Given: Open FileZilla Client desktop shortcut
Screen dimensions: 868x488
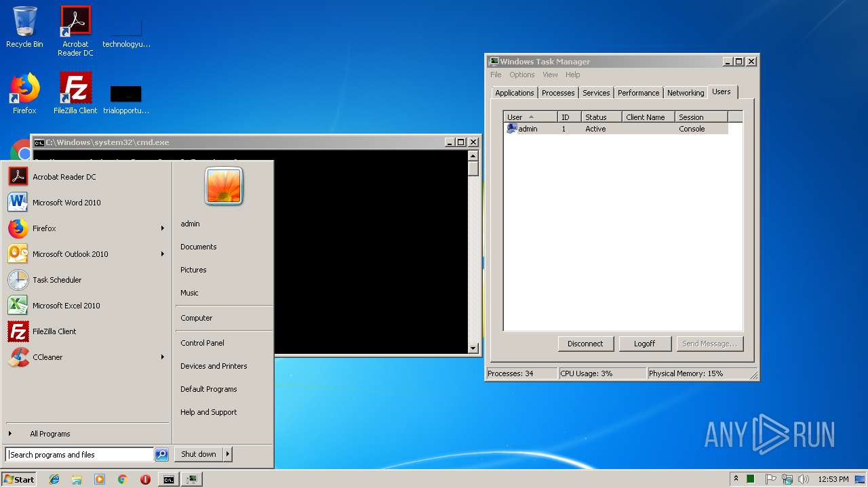Looking at the screenshot, I should (x=75, y=93).
